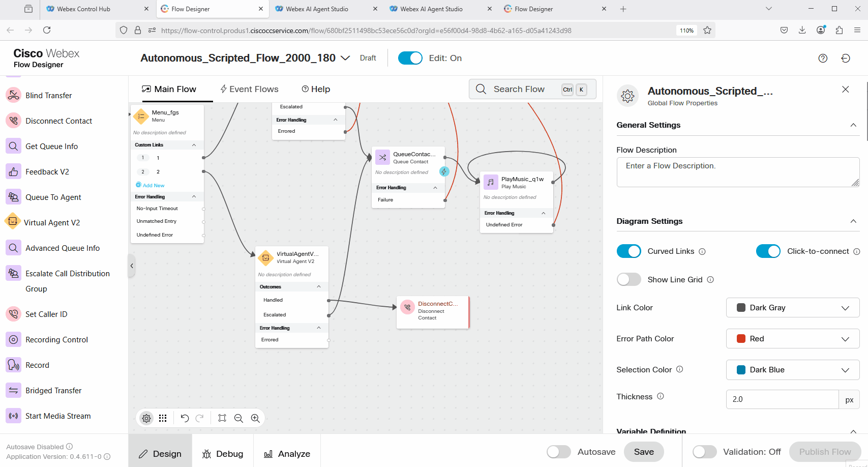868x467 pixels.
Task: Click the undo arrow in canvas toolbar
Action: [x=185, y=418]
